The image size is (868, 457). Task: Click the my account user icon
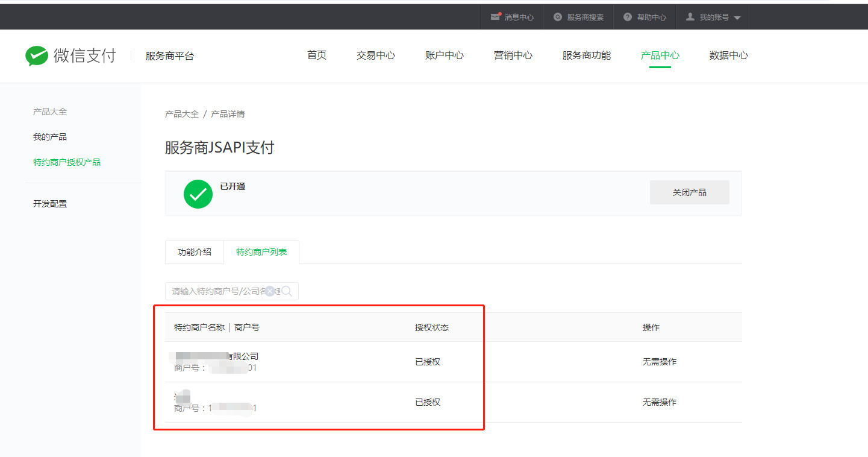click(x=690, y=17)
